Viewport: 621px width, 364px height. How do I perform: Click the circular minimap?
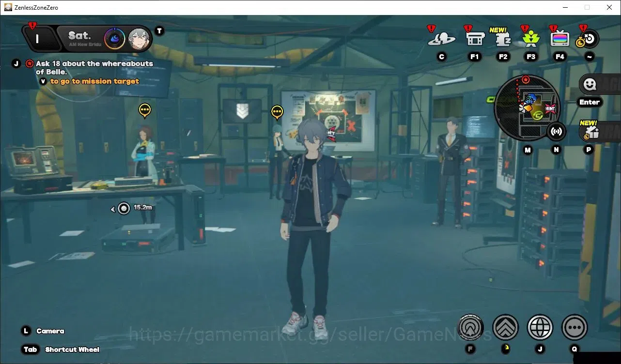tap(527, 107)
